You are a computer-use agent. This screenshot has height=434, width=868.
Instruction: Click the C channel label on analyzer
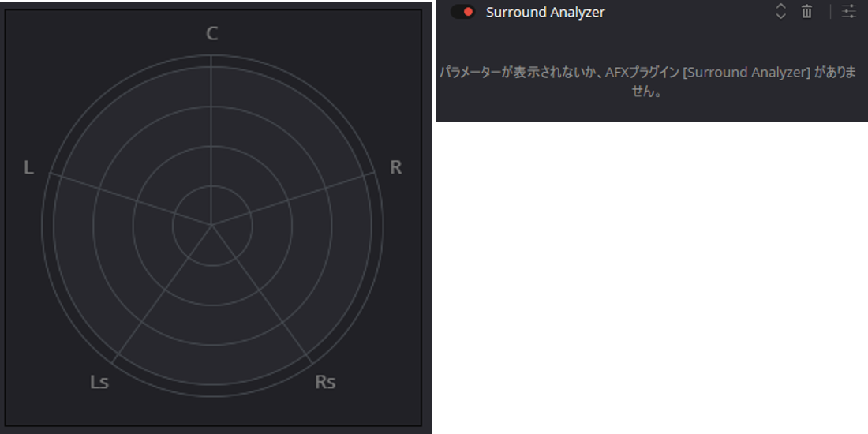point(211,34)
